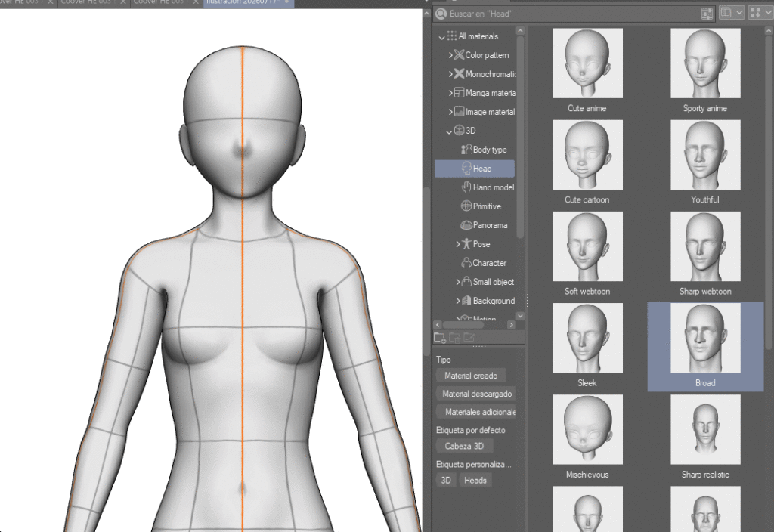Expand the Background node arrow
This screenshot has width=774, height=532.
[x=457, y=301]
